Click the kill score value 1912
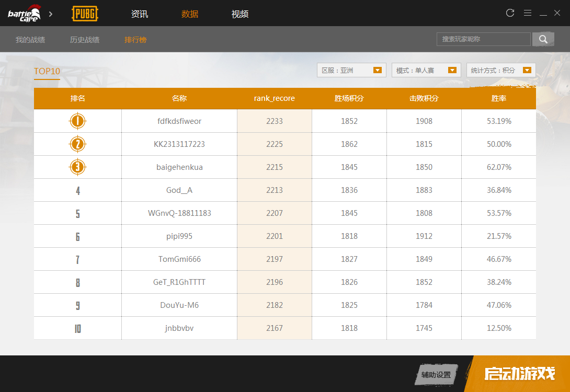The width and height of the screenshot is (570, 392). click(x=424, y=236)
